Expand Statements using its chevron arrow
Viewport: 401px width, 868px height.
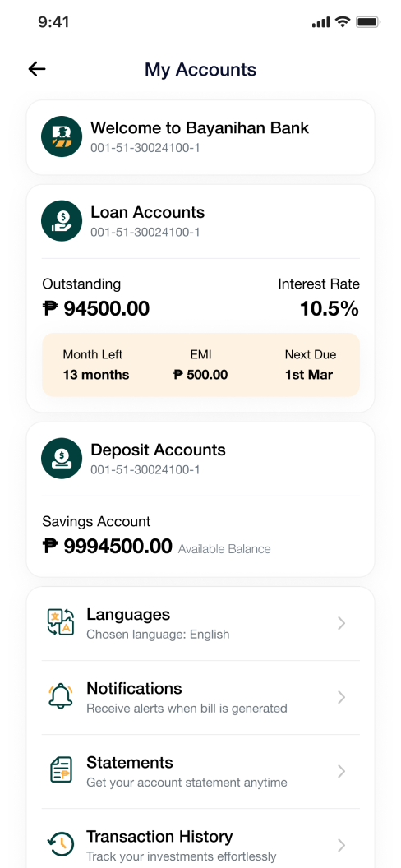tap(342, 771)
